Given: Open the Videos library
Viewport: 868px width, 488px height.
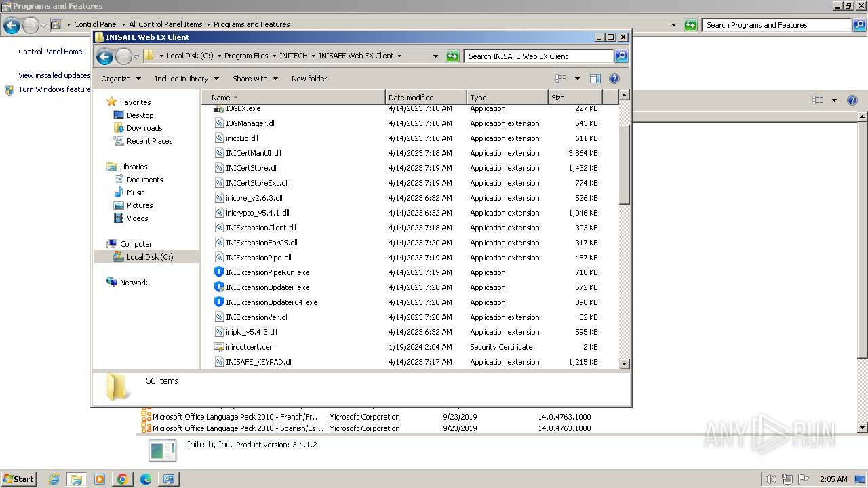Looking at the screenshot, I should [137, 218].
